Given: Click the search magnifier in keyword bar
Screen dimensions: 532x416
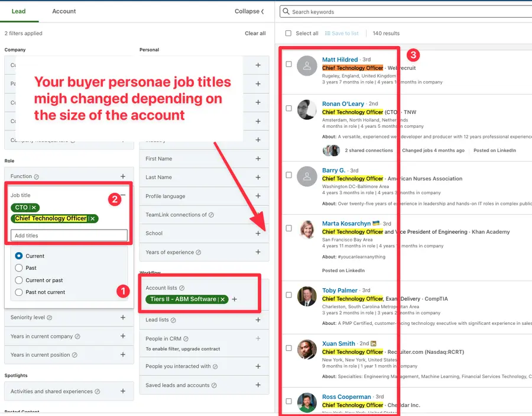Looking at the screenshot, I should (x=285, y=11).
